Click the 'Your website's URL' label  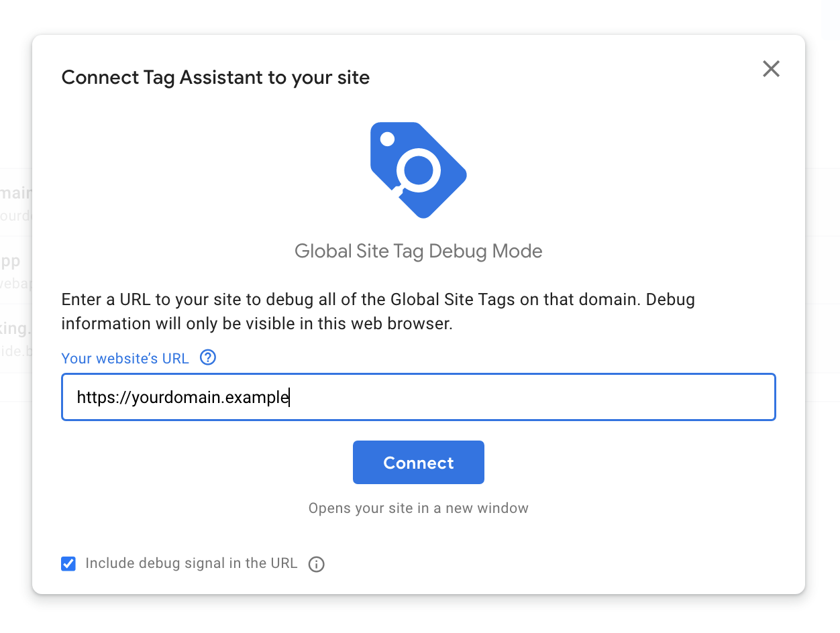tap(125, 358)
